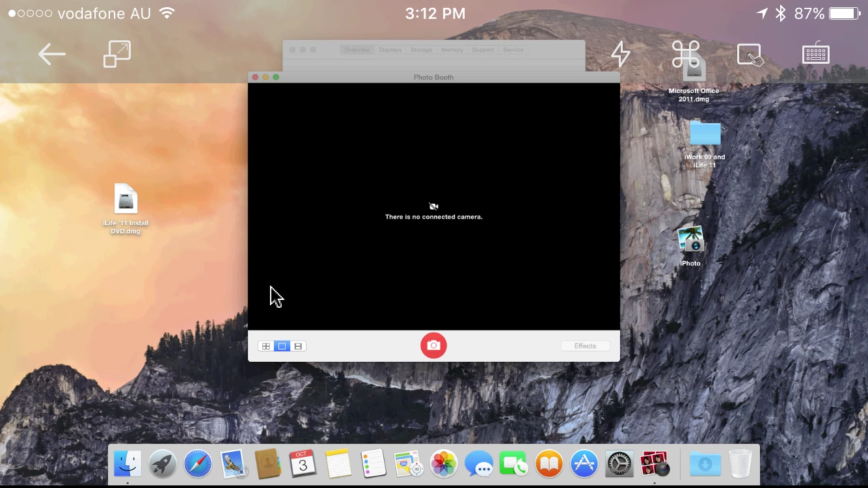Launch Safari from the Dock
The image size is (868, 488).
(198, 465)
